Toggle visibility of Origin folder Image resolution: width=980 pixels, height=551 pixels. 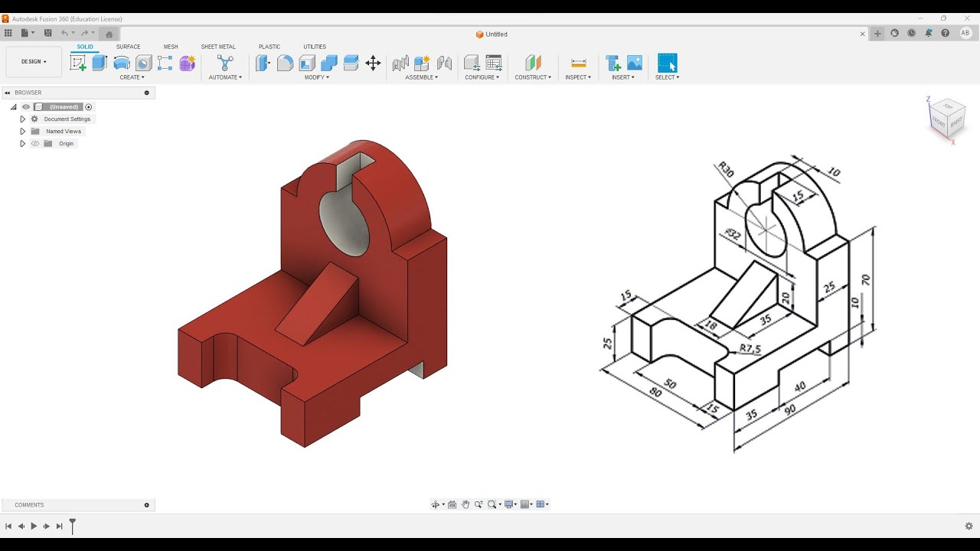(x=35, y=144)
